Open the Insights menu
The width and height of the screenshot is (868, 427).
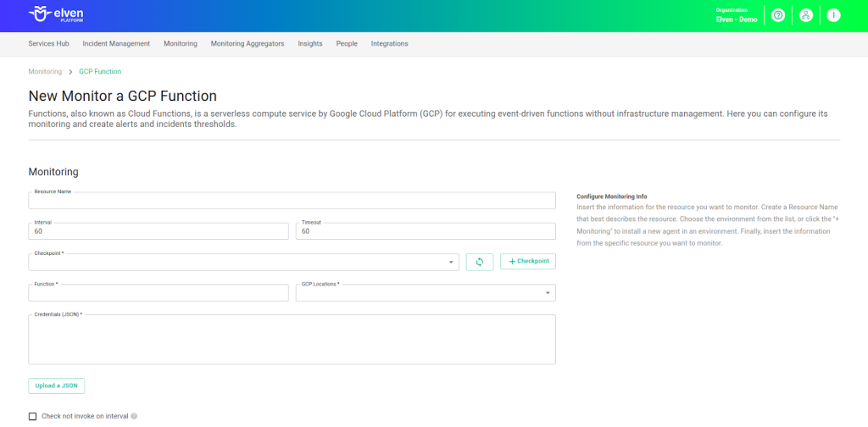(310, 44)
